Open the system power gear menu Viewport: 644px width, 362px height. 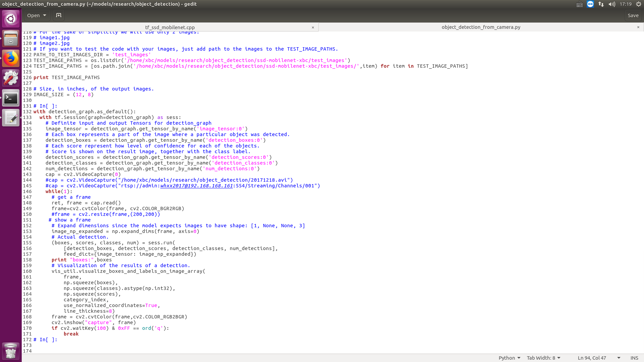(x=639, y=4)
